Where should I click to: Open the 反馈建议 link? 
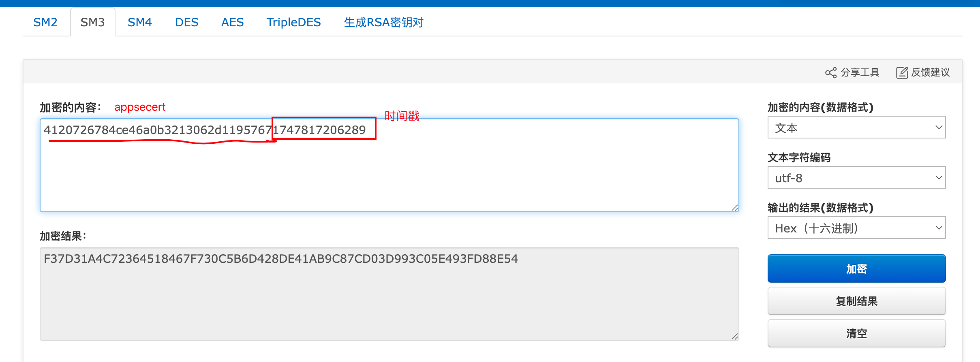930,72
